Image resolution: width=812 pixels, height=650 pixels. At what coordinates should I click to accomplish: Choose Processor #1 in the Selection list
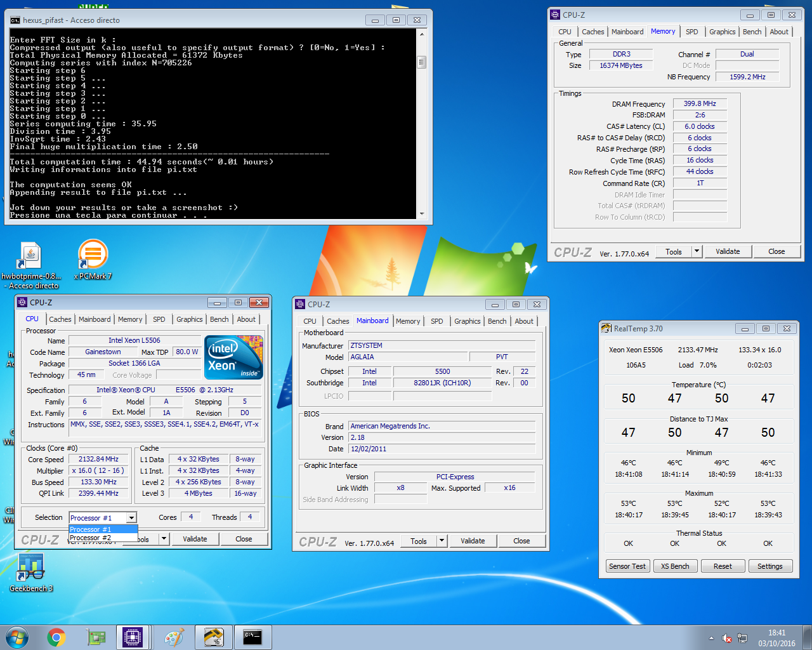(103, 529)
